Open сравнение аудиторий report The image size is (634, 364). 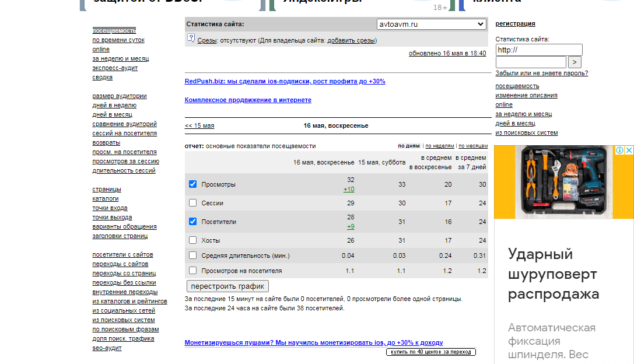point(124,124)
